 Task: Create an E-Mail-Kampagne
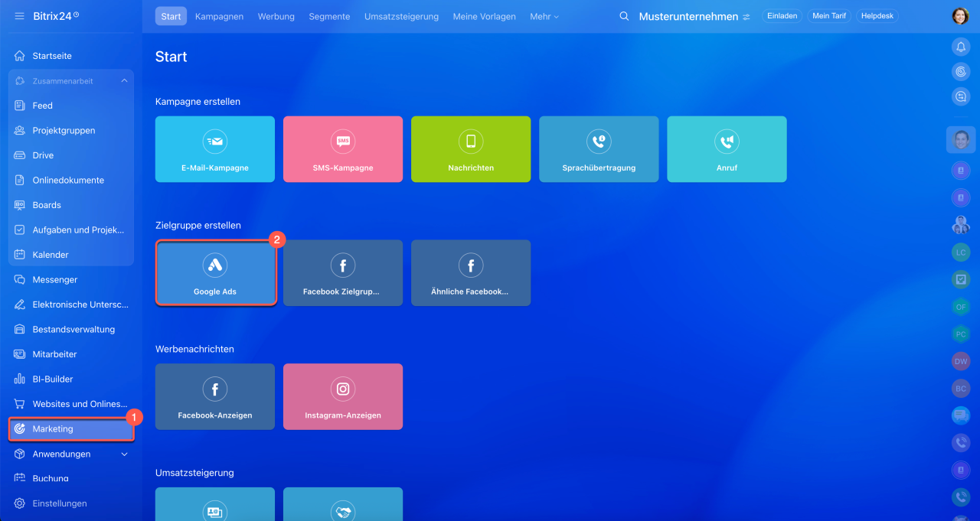click(215, 149)
